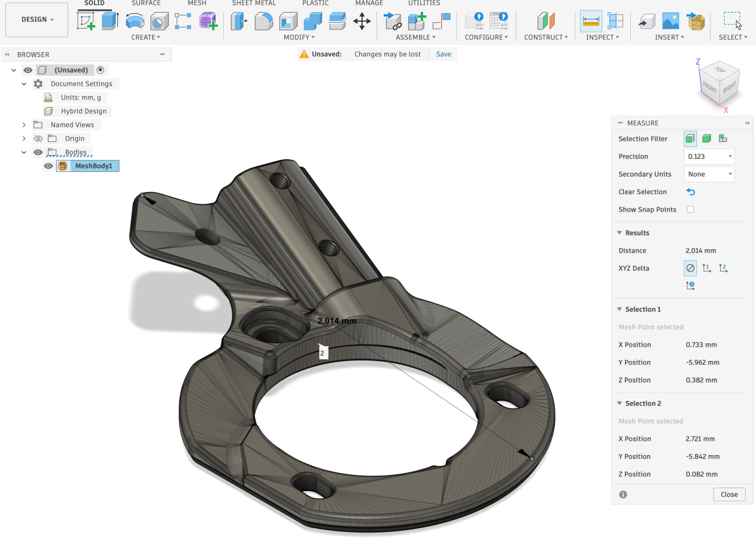The width and height of the screenshot is (756, 539).
Task: Hide MeshBody1 using its eye icon
Action: click(x=49, y=166)
